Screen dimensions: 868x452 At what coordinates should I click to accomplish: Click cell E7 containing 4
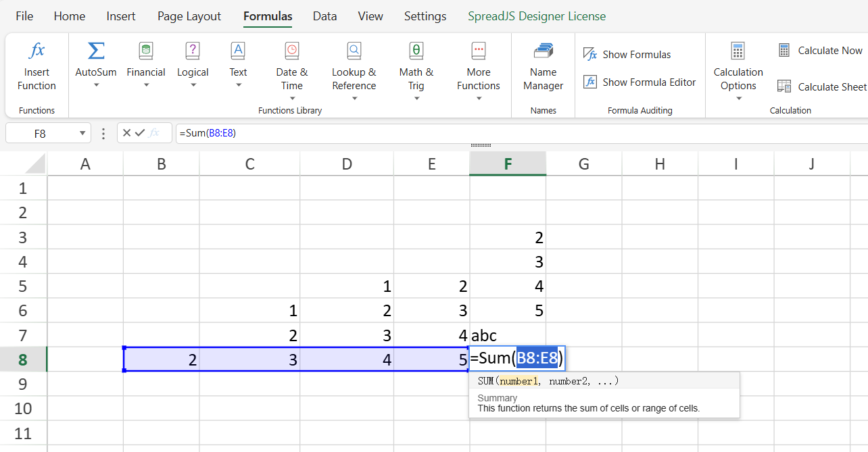[431, 335]
